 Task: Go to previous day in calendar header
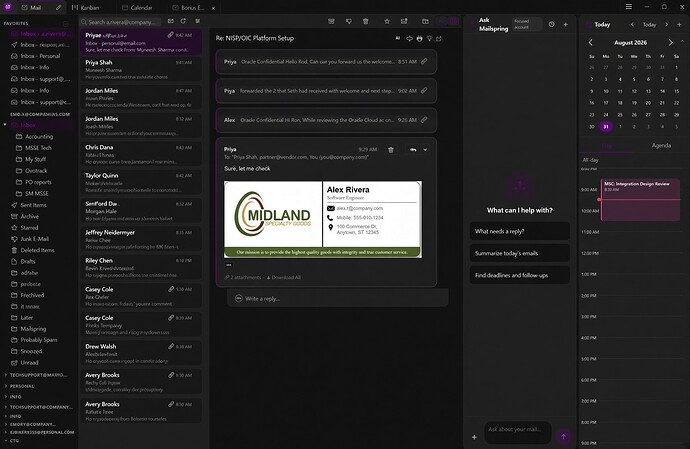tap(632, 25)
